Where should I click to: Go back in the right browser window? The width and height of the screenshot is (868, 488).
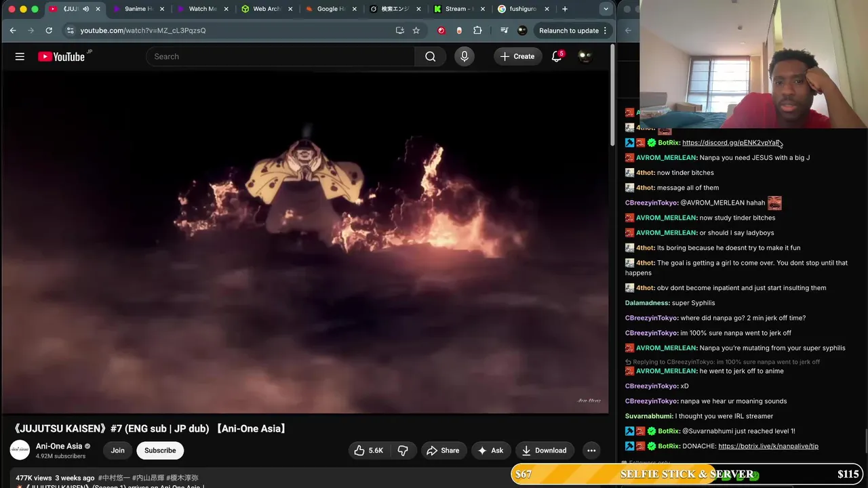click(628, 30)
